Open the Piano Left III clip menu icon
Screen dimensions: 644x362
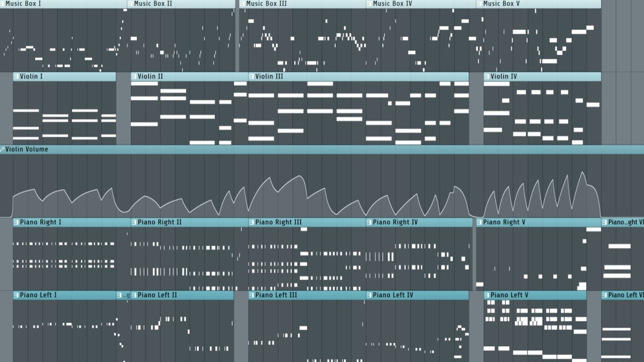point(251,295)
